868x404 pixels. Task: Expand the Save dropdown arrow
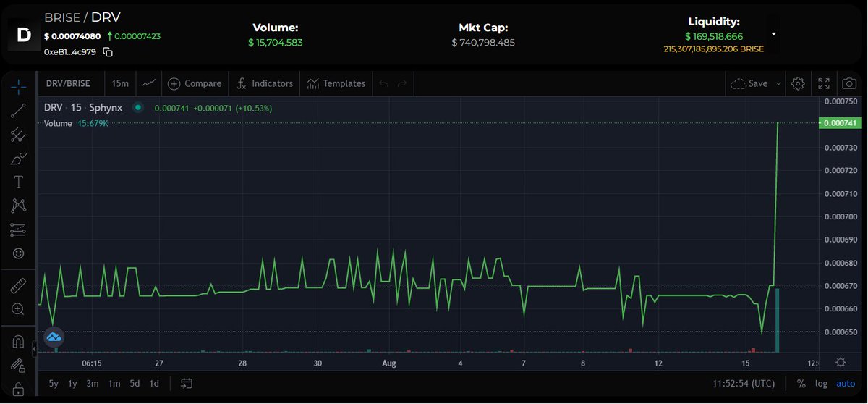pyautogui.click(x=778, y=83)
